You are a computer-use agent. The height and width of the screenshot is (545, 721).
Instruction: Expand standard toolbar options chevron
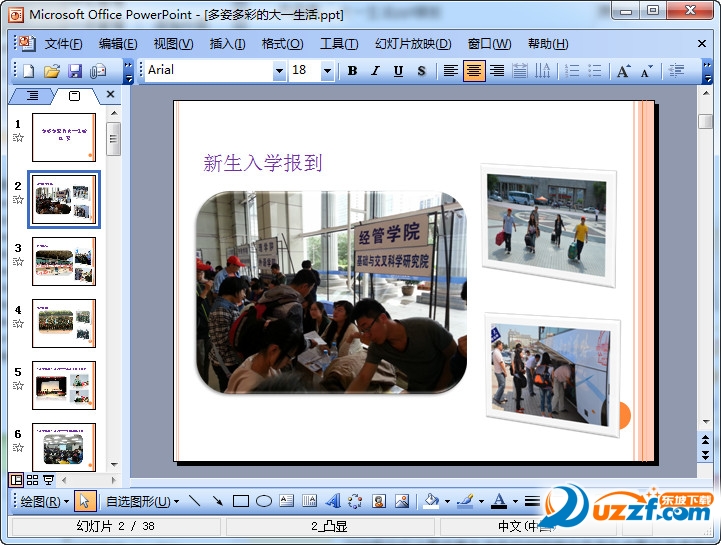129,72
